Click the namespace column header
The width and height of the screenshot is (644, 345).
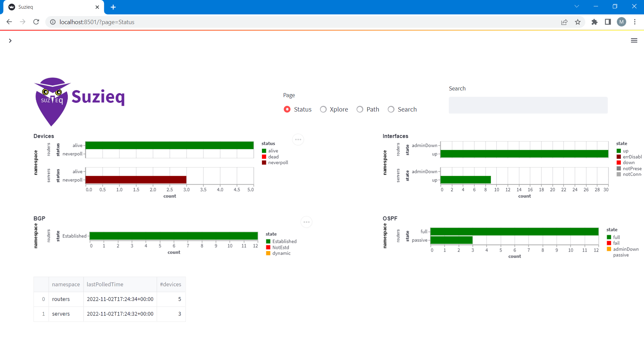[x=66, y=284]
